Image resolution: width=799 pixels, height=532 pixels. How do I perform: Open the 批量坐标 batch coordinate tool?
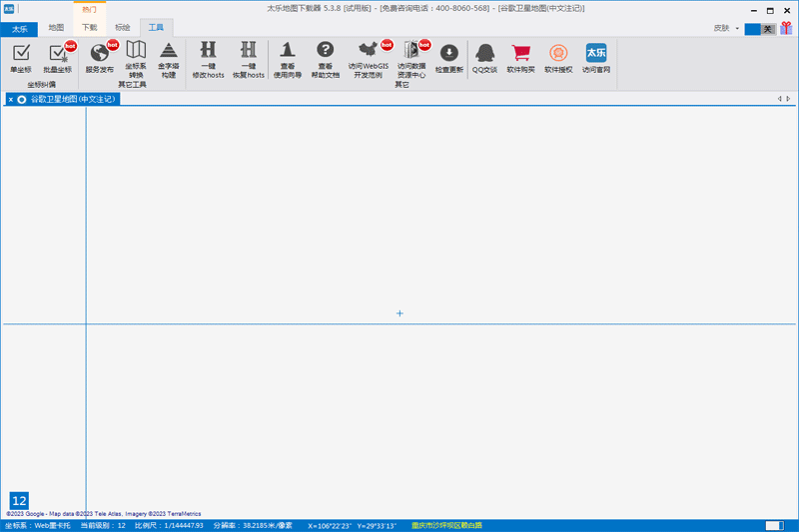tap(58, 59)
